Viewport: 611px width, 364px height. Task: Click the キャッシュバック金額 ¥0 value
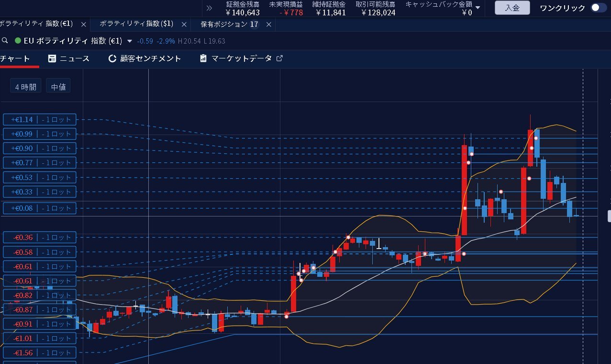(467, 12)
